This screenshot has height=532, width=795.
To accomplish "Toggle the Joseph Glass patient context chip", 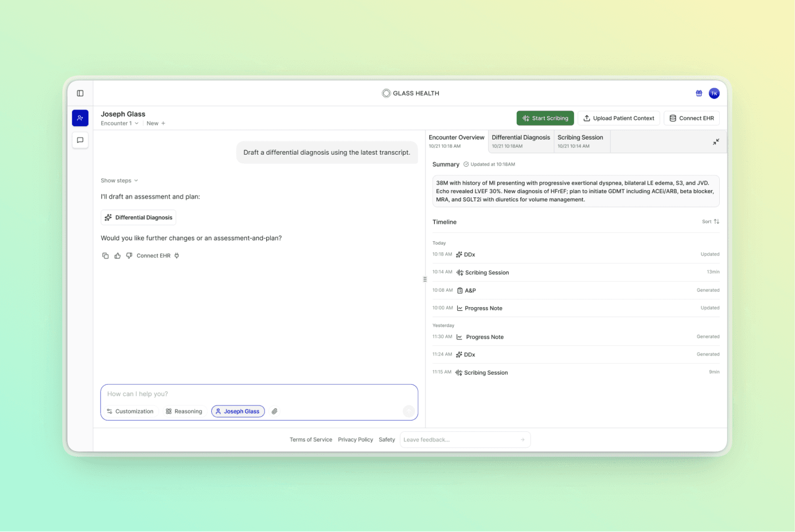I will coord(238,412).
